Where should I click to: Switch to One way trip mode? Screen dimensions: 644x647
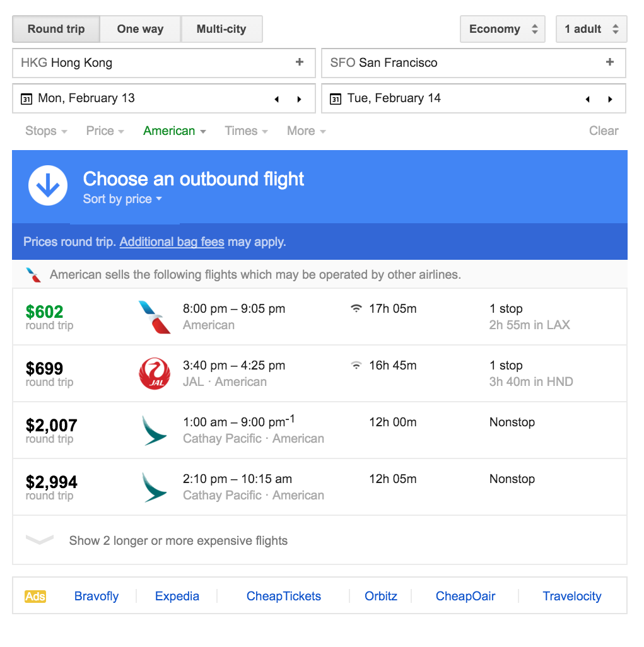pyautogui.click(x=139, y=28)
